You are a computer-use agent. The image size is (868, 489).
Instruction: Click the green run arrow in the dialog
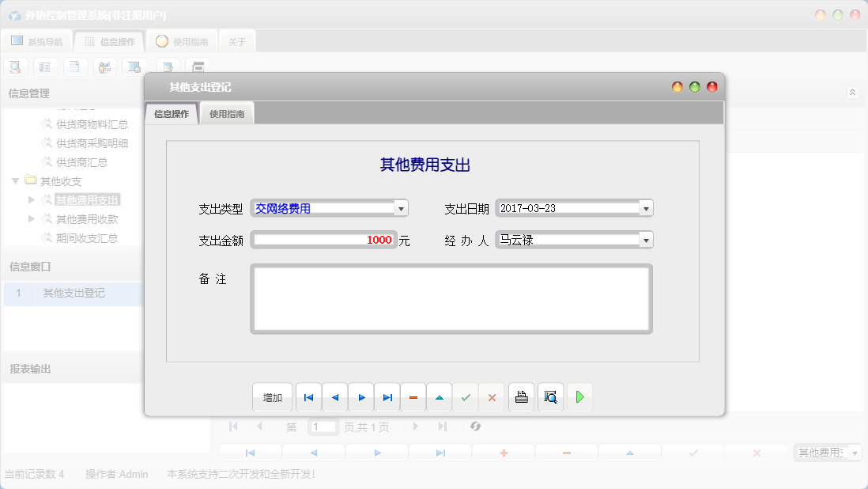point(579,396)
